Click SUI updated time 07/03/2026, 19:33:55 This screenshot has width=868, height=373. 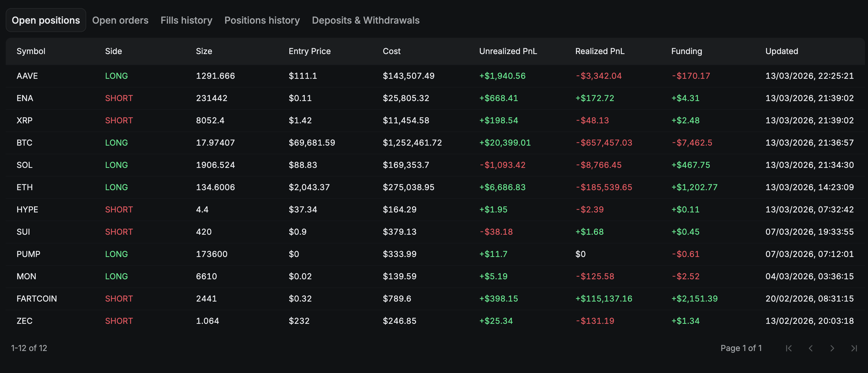coord(810,232)
